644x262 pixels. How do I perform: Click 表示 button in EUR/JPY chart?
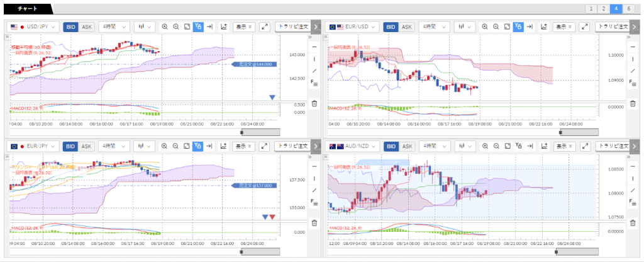coord(243,146)
